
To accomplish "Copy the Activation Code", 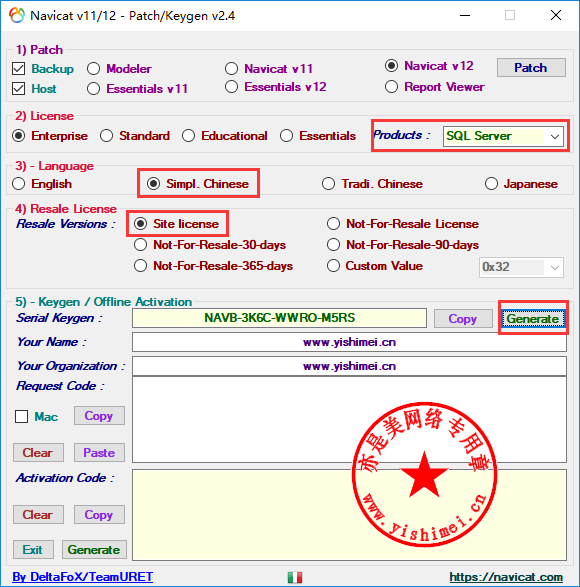I will (99, 515).
